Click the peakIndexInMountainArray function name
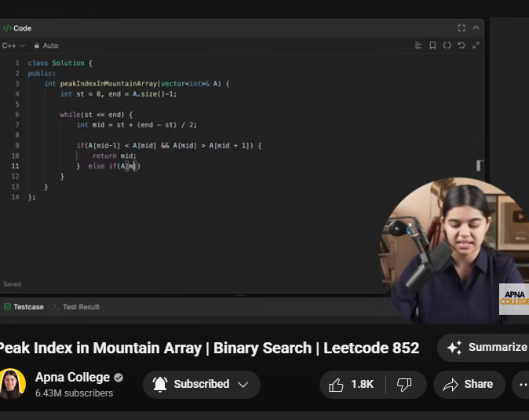Image resolution: width=529 pixels, height=420 pixels. 108,84
